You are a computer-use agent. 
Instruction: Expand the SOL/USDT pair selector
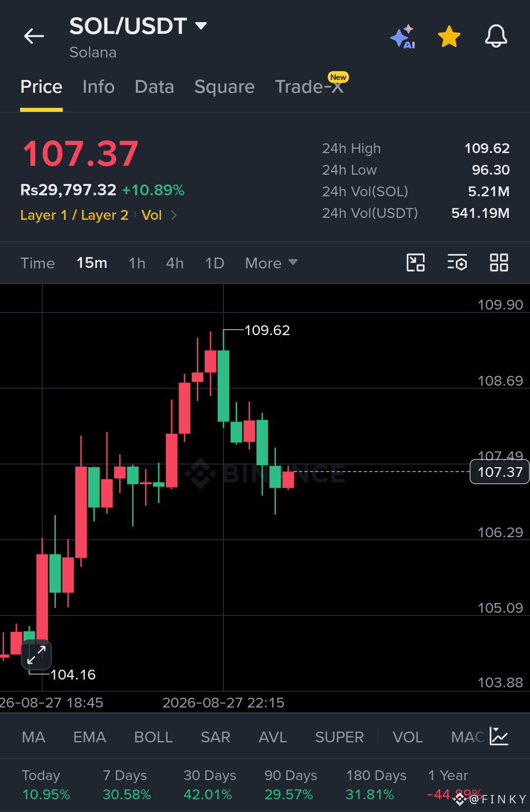[x=201, y=26]
